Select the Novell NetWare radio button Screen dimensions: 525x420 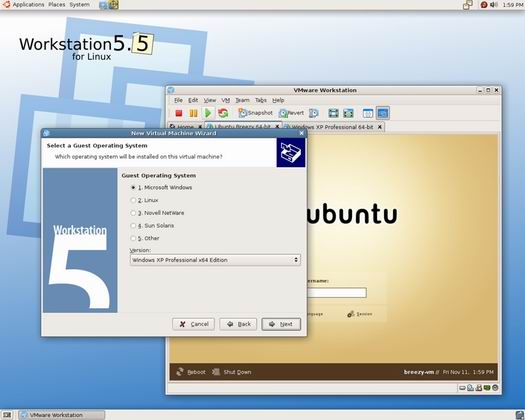tap(133, 213)
